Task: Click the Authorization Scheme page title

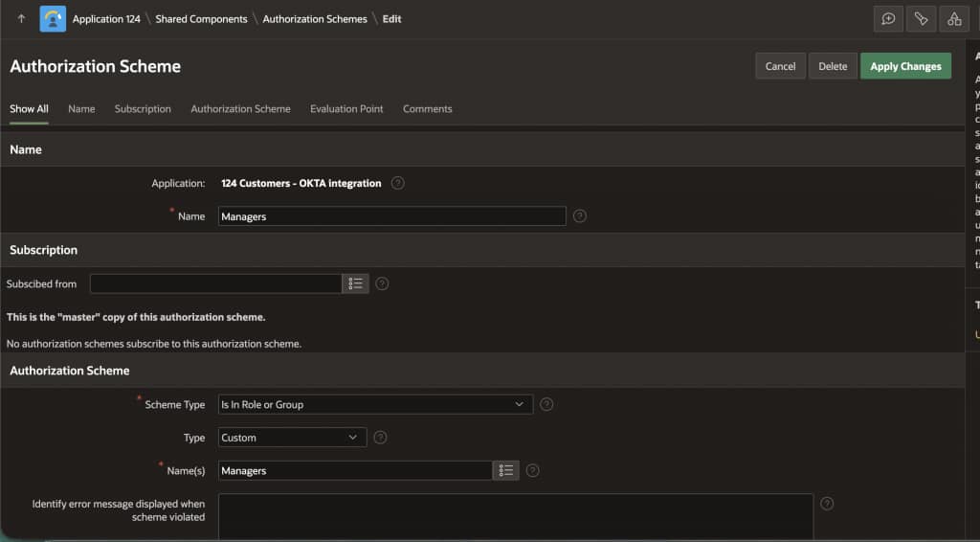Action: tap(95, 66)
